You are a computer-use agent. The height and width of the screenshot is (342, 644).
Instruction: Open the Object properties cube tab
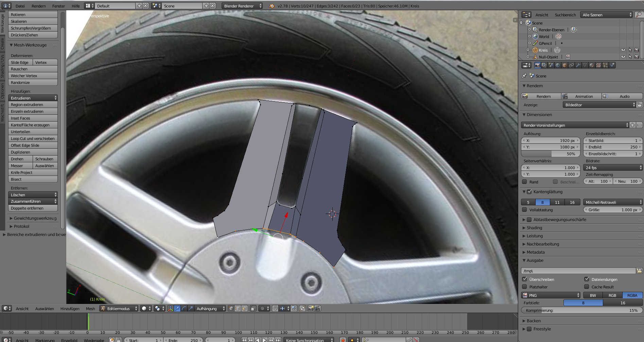(564, 65)
